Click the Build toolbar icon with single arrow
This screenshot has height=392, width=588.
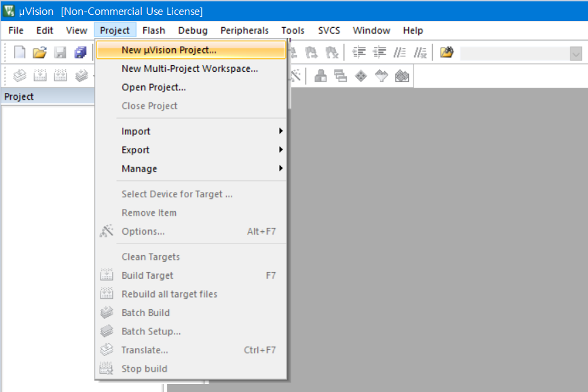[40, 76]
